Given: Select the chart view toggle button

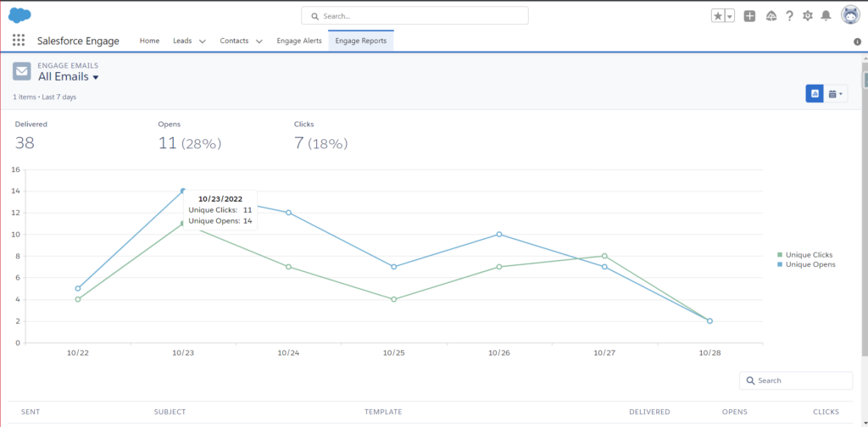Looking at the screenshot, I should (x=815, y=94).
